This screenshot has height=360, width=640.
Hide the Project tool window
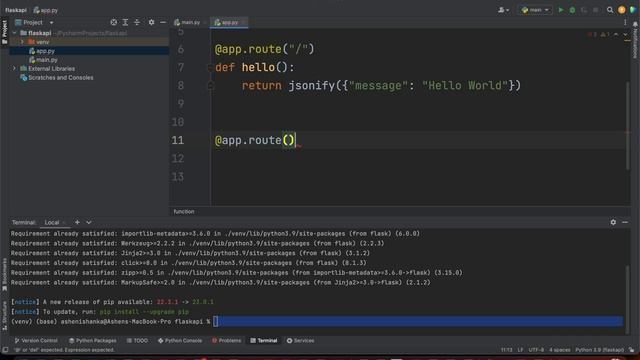tap(163, 22)
